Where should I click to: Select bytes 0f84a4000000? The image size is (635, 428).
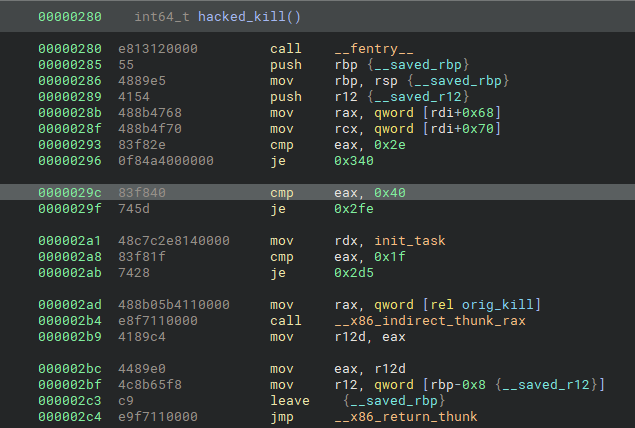[x=166, y=161]
